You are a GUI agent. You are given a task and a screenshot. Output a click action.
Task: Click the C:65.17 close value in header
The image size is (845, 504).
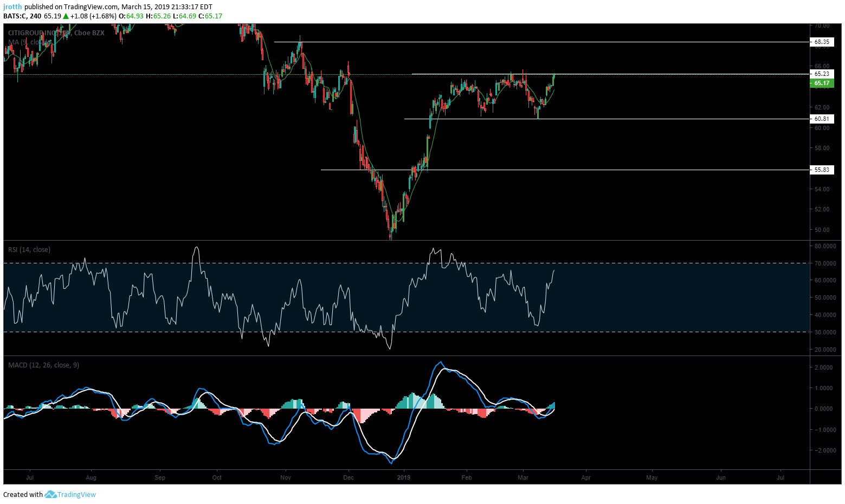(x=210, y=16)
